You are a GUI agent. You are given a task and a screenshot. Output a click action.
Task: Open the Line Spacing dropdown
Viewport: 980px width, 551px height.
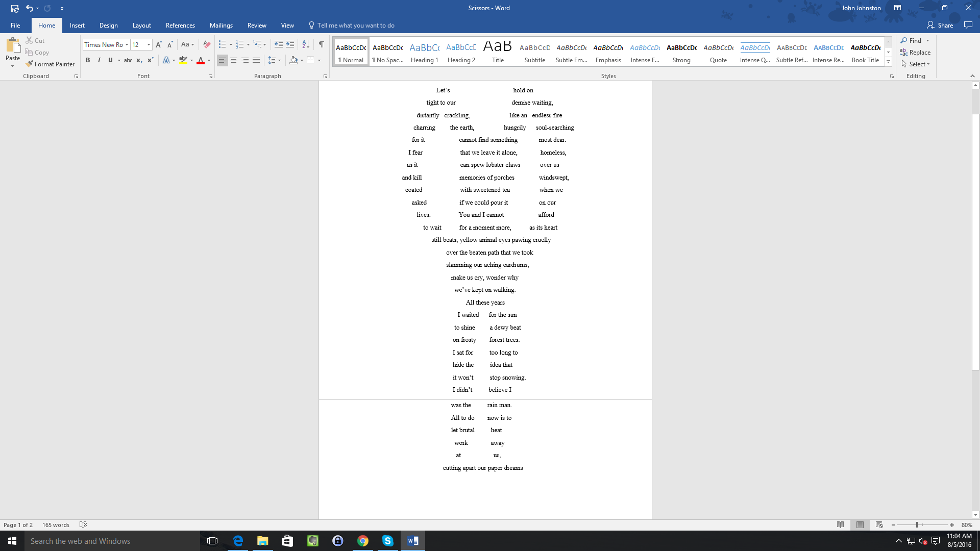pyautogui.click(x=275, y=60)
